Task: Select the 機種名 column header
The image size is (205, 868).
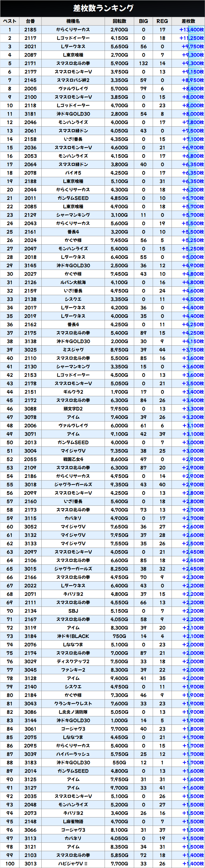Action: [73, 21]
